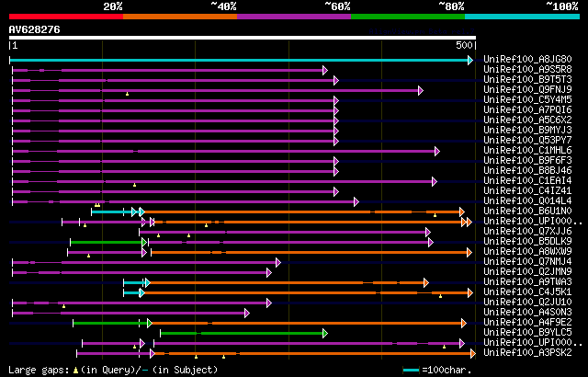The image size is (588, 377).
Task: Open subject UniRef100_A7PQI6
Action: (x=527, y=110)
